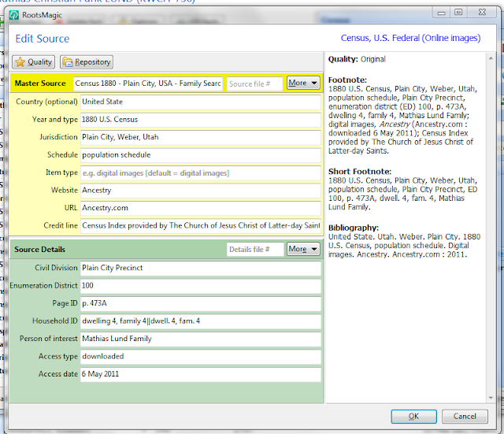This screenshot has width=504, height=434.
Task: Click the Master Source section label
Action: (x=40, y=83)
